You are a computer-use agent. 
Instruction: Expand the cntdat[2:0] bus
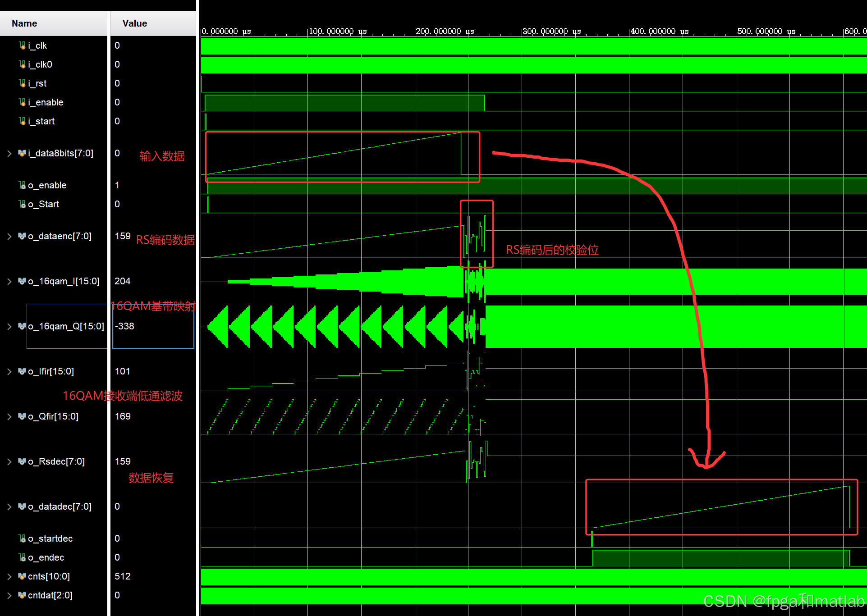[x=9, y=596]
